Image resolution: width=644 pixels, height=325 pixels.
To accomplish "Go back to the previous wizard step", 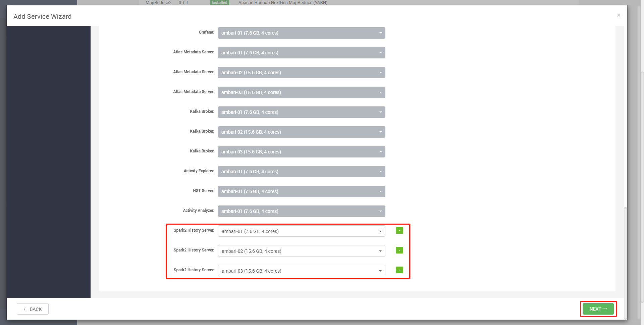I will [33, 309].
